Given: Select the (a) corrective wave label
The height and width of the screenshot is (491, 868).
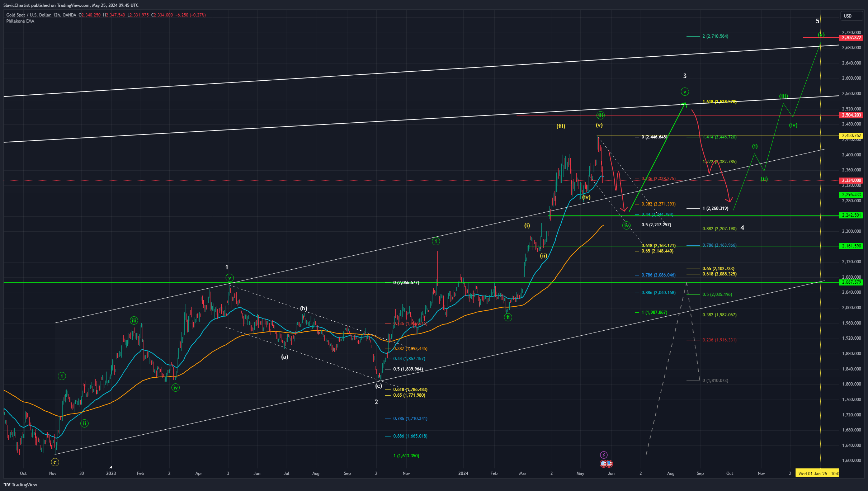Looking at the screenshot, I should point(284,357).
